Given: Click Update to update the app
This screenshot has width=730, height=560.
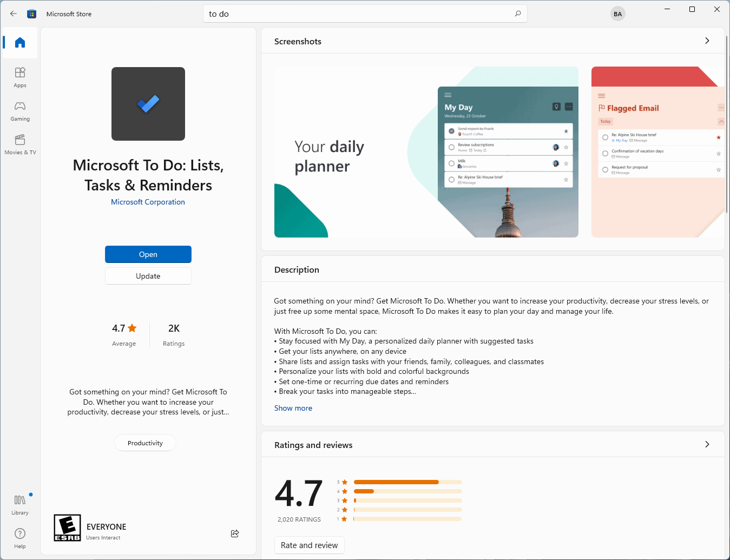Looking at the screenshot, I should [x=148, y=276].
